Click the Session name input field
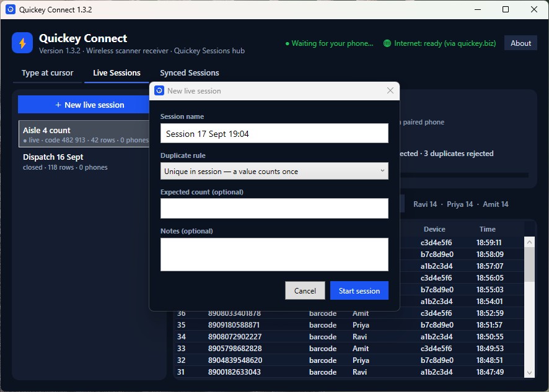 tap(274, 133)
